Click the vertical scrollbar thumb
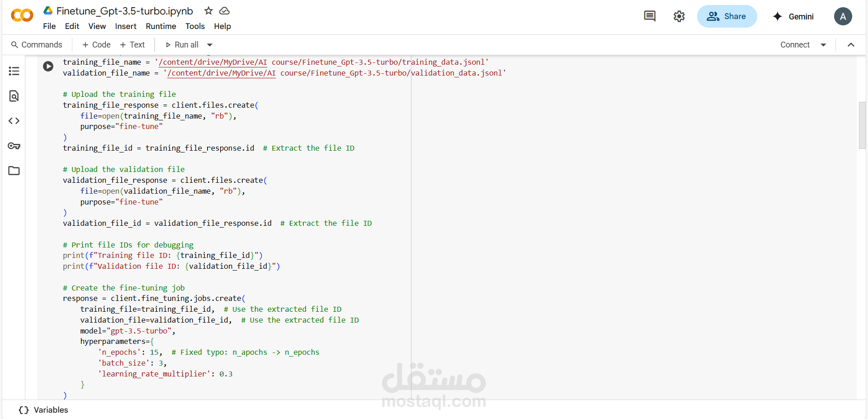 click(862, 125)
